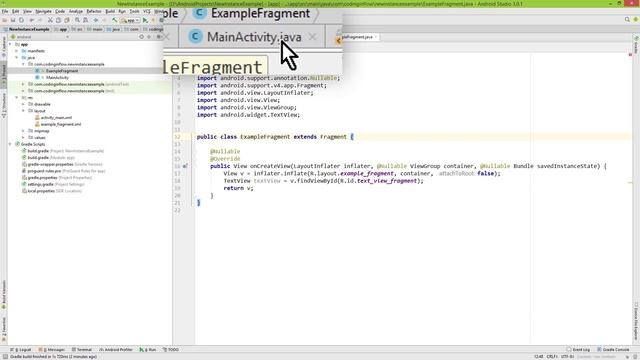Viewport: 640px width, 360px height.
Task: Click the collapse all icon in Project panel
Action: pos(149,37)
